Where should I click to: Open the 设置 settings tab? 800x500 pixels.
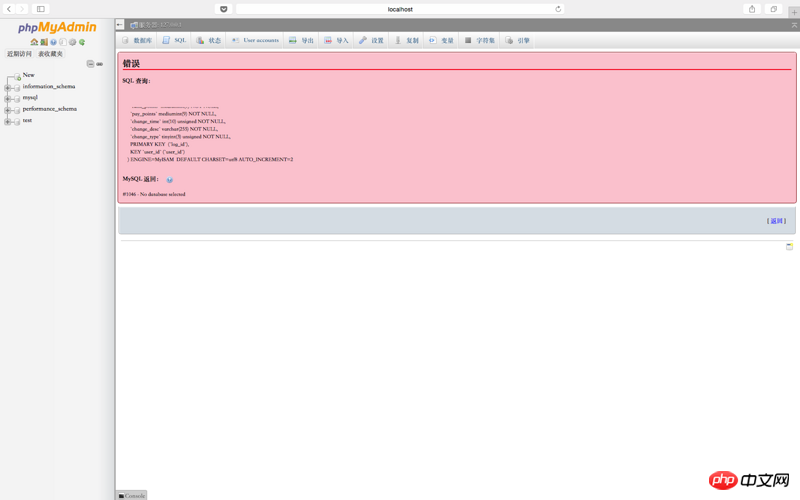[x=371, y=40]
